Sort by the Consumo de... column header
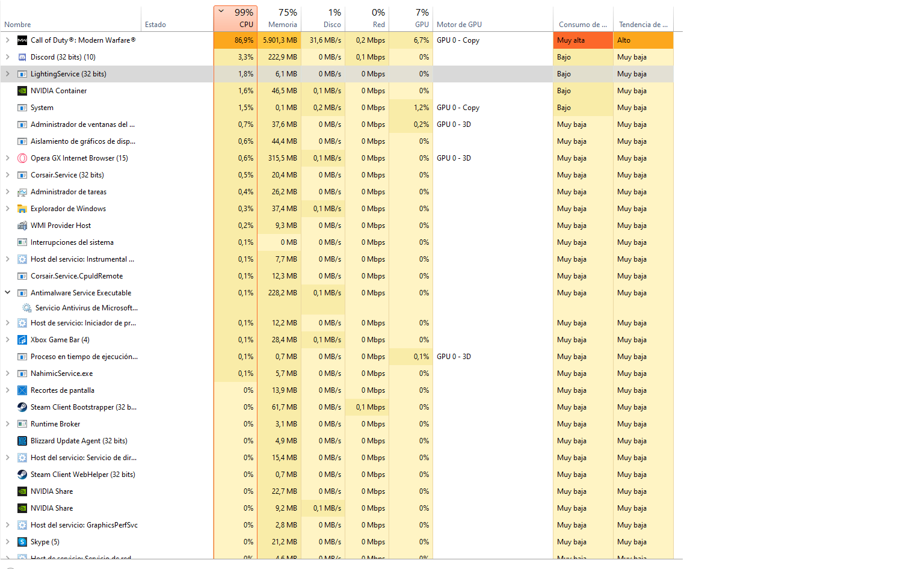Viewport: 924px width, 569px height. pyautogui.click(x=583, y=19)
